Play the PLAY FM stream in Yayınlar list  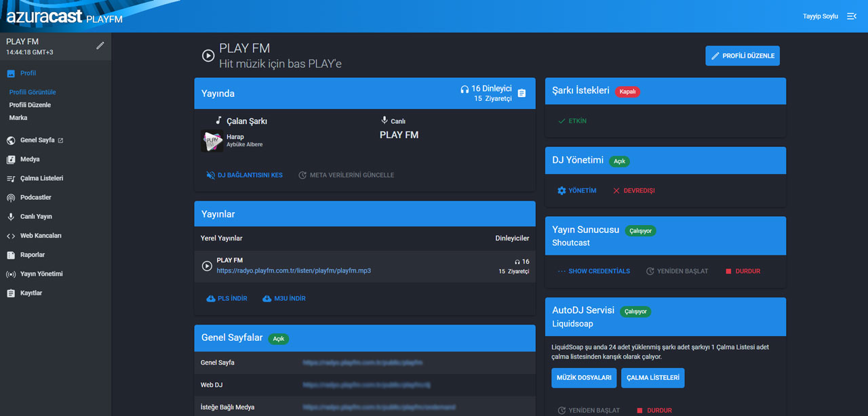pyautogui.click(x=208, y=266)
